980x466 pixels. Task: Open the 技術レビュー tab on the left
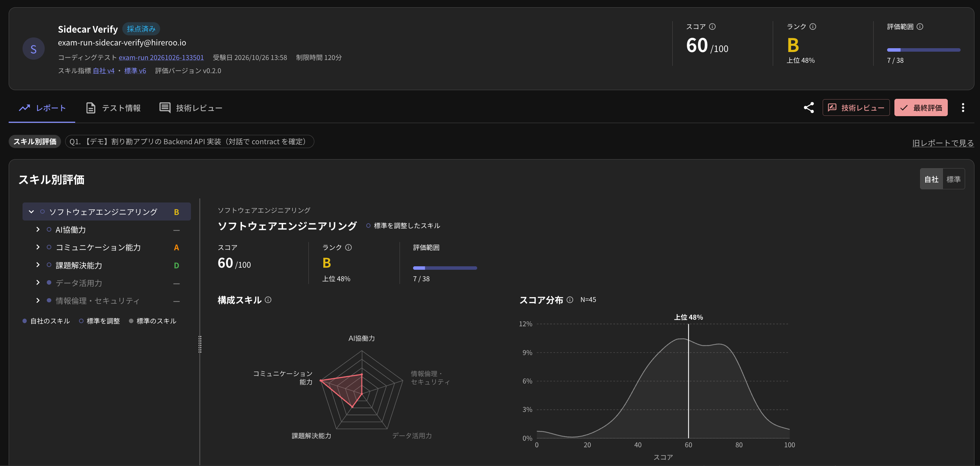[x=191, y=108]
